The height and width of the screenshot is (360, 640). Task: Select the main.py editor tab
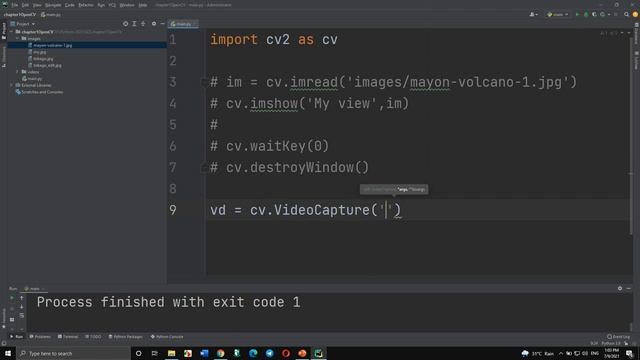[x=182, y=24]
